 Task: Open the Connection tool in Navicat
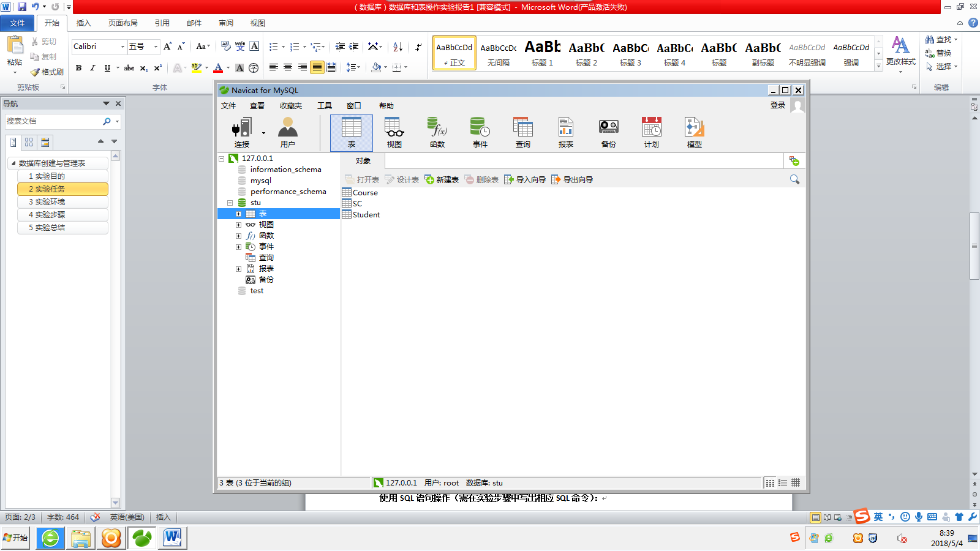(243, 133)
